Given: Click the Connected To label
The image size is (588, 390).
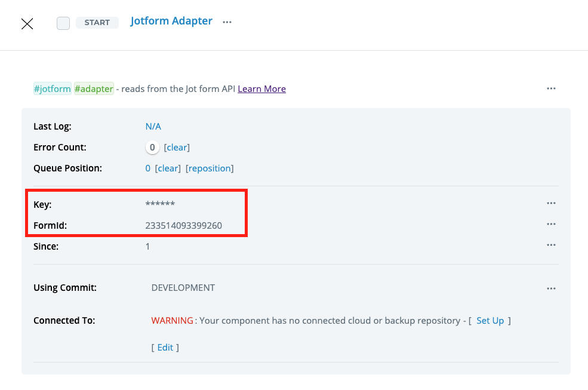Looking at the screenshot, I should (x=64, y=321).
